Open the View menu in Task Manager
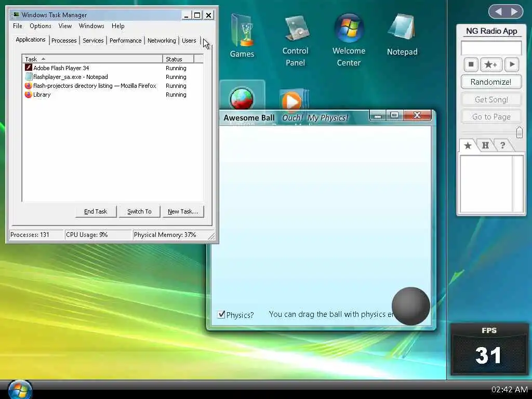 [65, 26]
